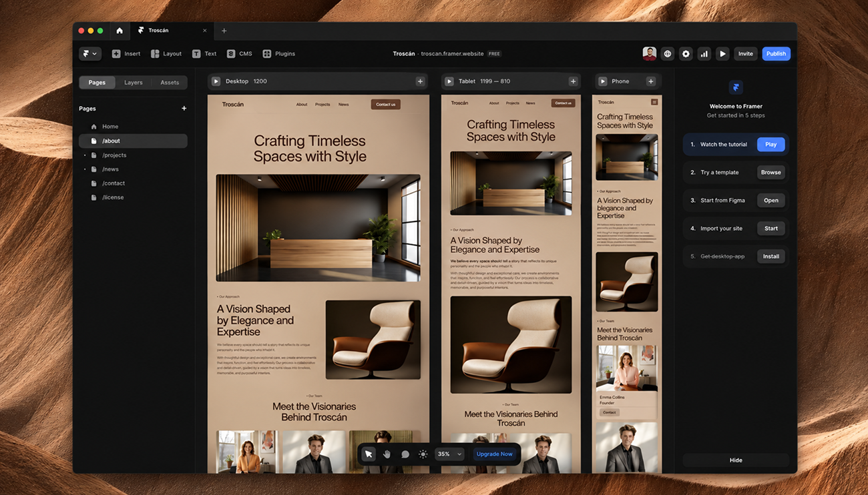Screen dimensions: 868x495
Task: Click Play to watch the tutorial
Action: (771, 144)
